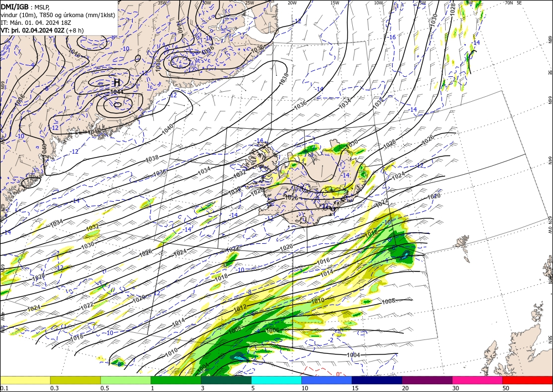Click the '1006' isobar label
The width and height of the screenshot is (553, 392).
pyautogui.click(x=273, y=330)
